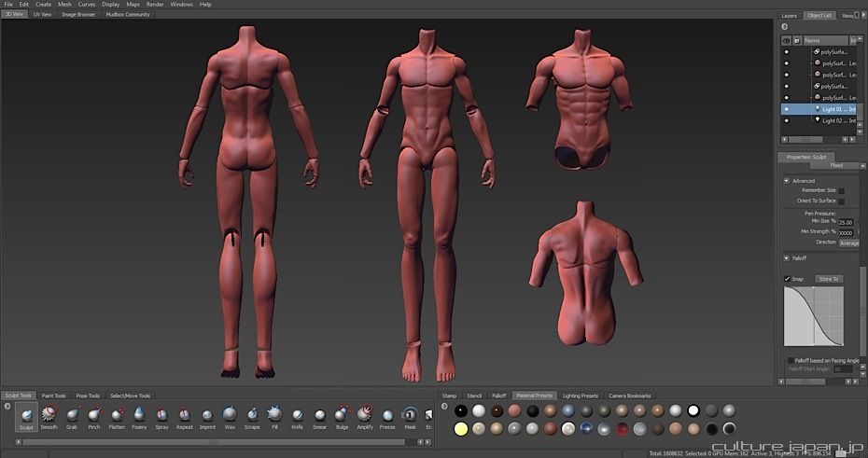Toggle the Orient To Surface checkbox
Image resolution: width=868 pixels, height=458 pixels.
(841, 201)
